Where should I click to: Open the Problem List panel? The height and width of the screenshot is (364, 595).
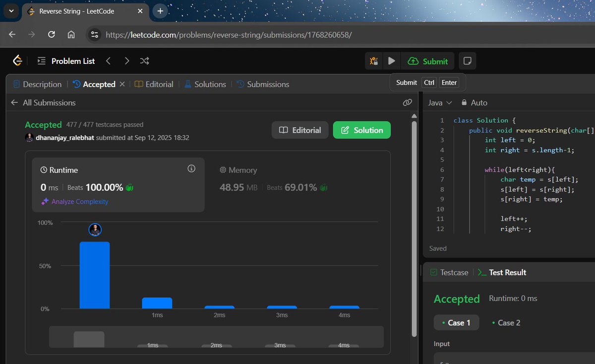coord(66,61)
